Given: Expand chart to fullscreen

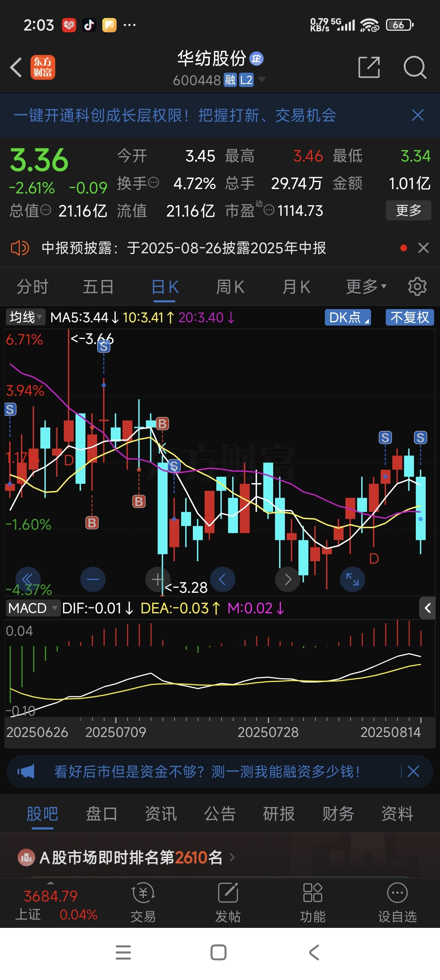Looking at the screenshot, I should 353,580.
